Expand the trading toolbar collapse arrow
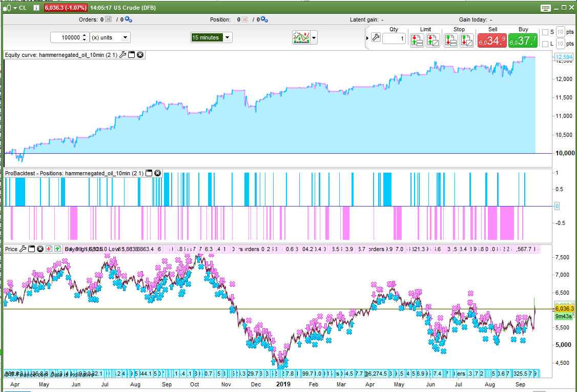This screenshot has width=577, height=392. [367, 38]
